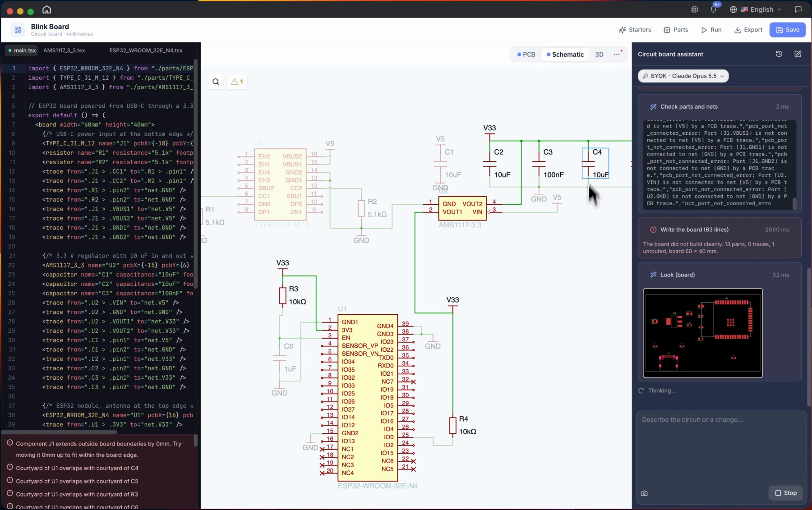Select the TYPE-C-31-M-12 connector symbol

pos(280,184)
